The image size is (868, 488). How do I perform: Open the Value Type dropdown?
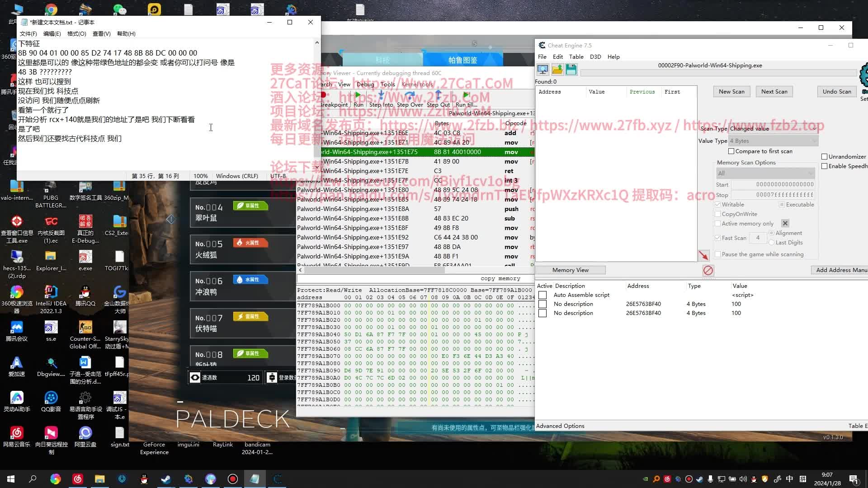(x=773, y=141)
